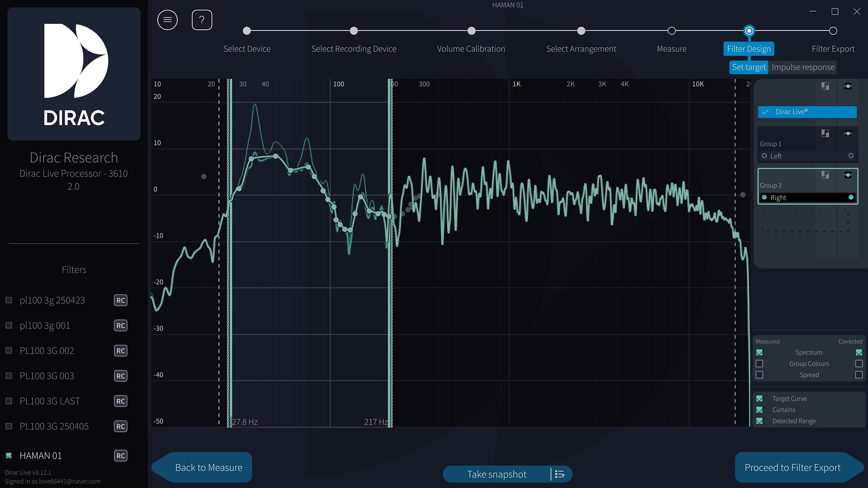
Task: Click the 217 Hz curtain handle
Action: coord(390,253)
